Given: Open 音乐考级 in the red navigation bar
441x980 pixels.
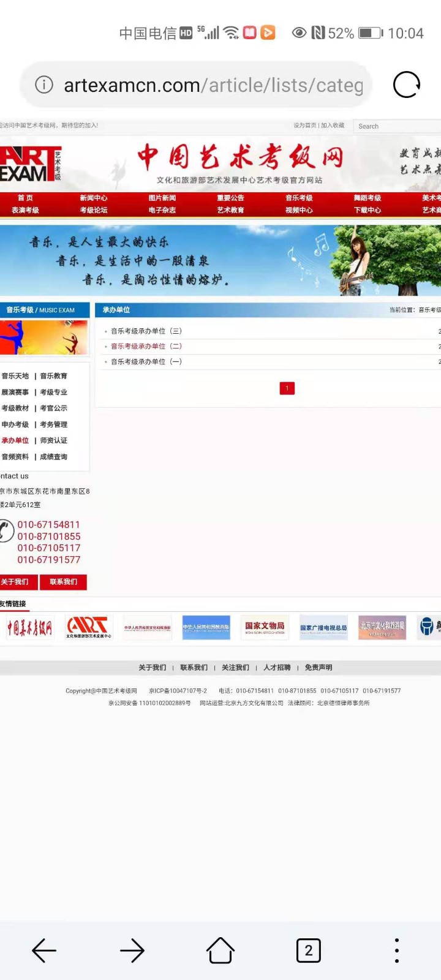Looking at the screenshot, I should click(x=299, y=198).
